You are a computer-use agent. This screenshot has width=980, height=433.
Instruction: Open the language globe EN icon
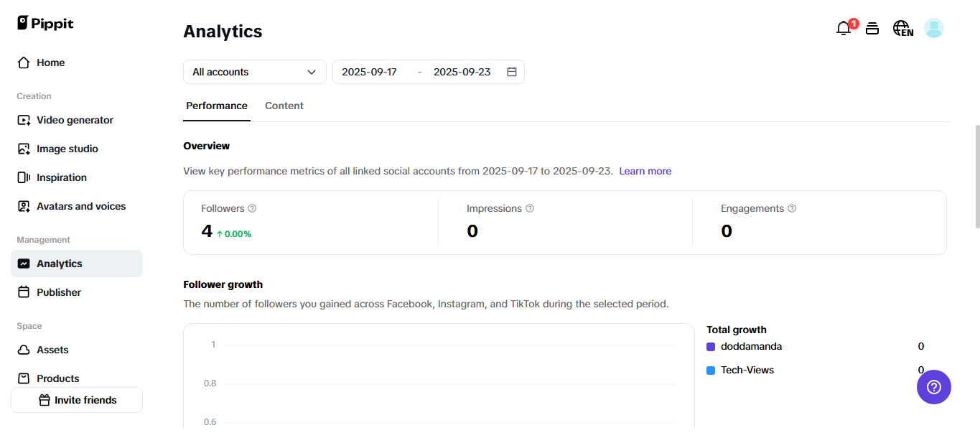click(902, 29)
